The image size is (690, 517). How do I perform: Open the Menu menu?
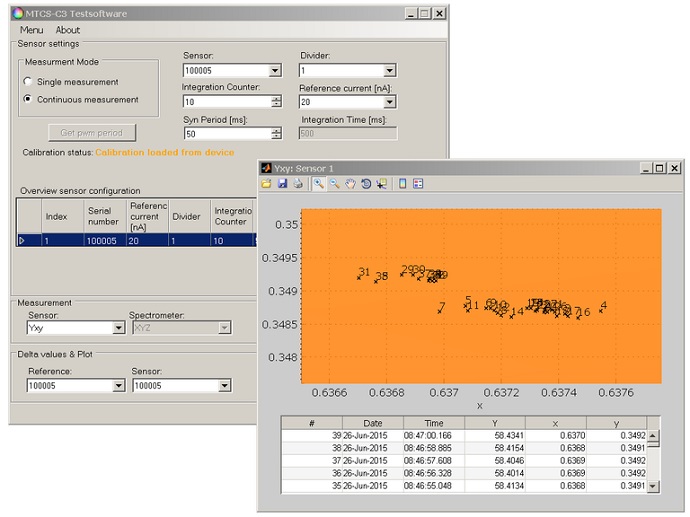[32, 30]
